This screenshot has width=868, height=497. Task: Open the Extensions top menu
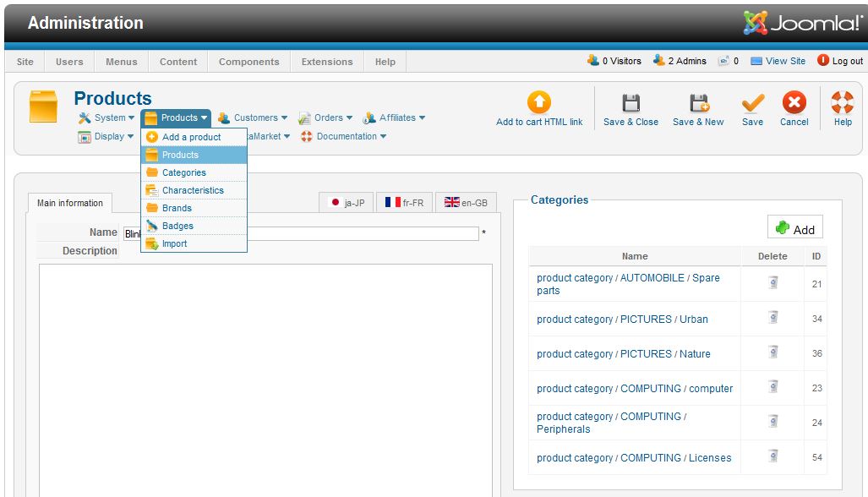pyautogui.click(x=327, y=62)
